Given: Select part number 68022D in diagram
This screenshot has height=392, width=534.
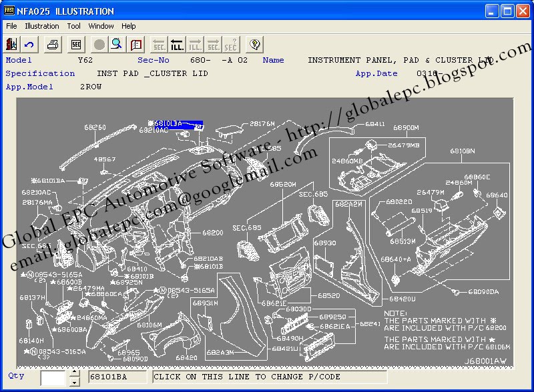Looking at the screenshot, I should 398,202.
